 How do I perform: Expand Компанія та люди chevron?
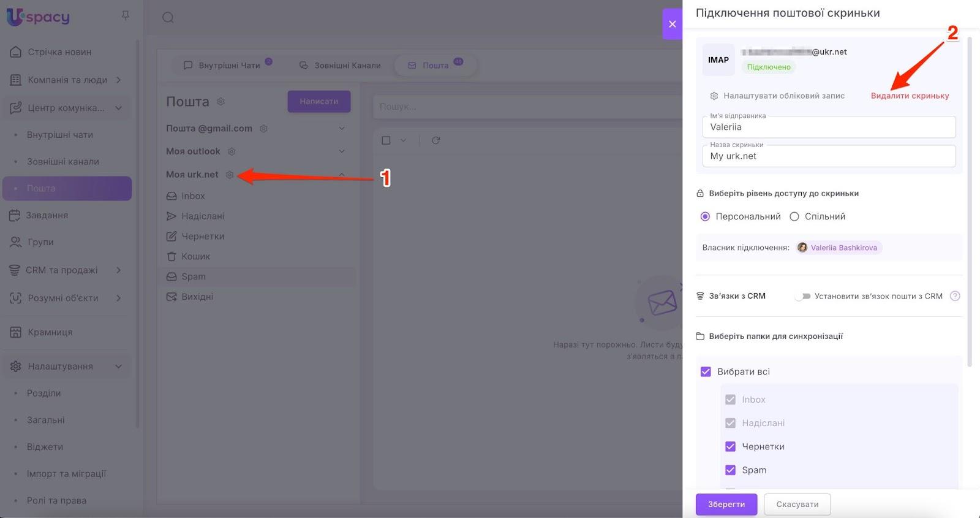118,80
